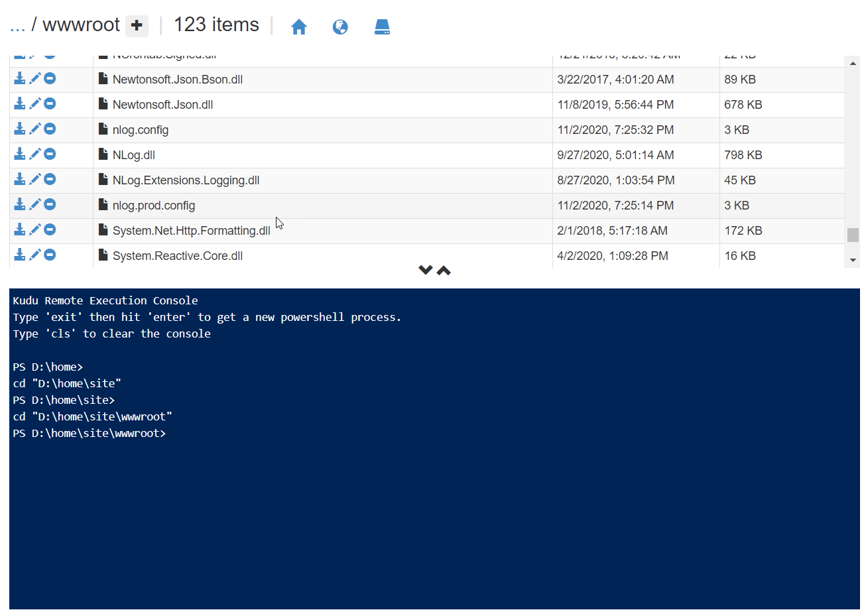866x616 pixels.
Task: Open system drive via disk icon
Action: tap(382, 27)
